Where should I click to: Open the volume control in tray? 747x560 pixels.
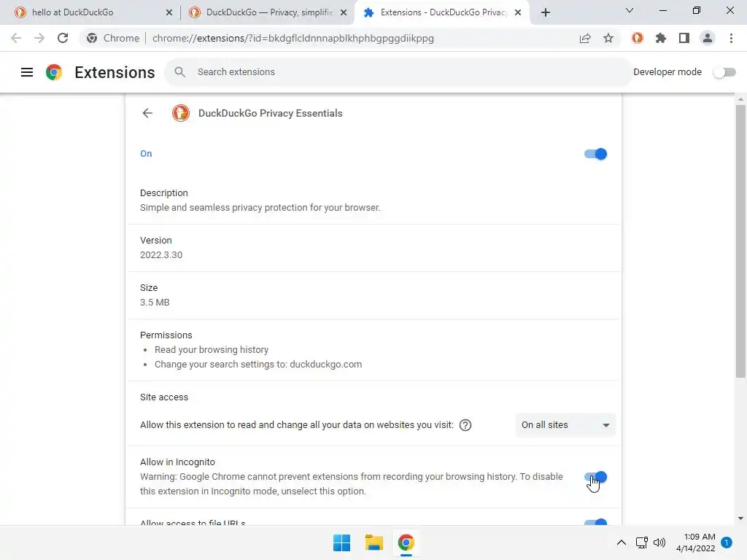(x=659, y=542)
